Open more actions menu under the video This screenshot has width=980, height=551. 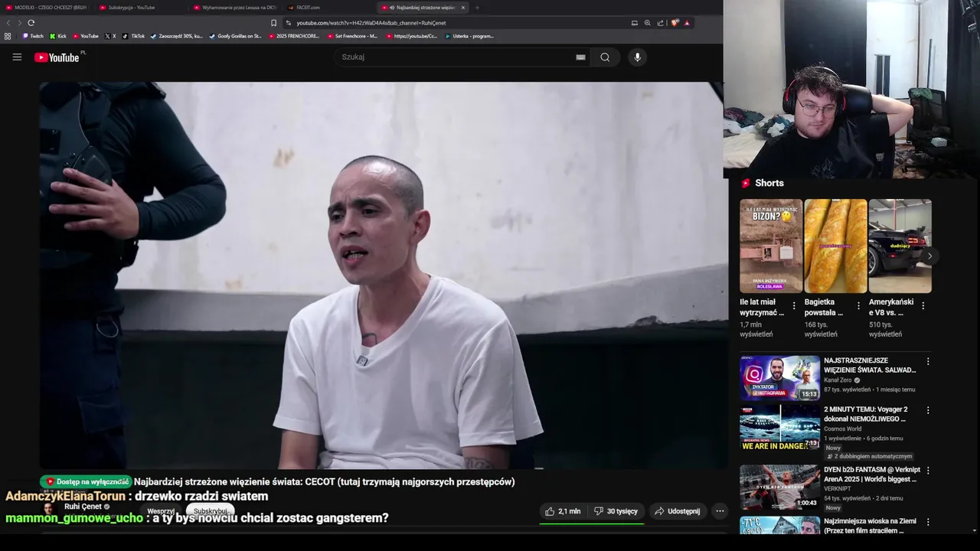tap(720, 511)
